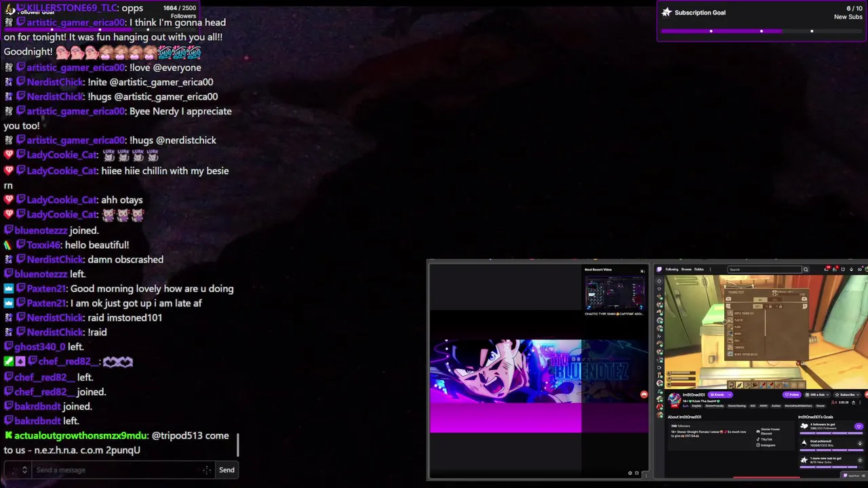This screenshot has width=868, height=488.
Task: Open settings gear in left preview window
Action: tap(630, 473)
